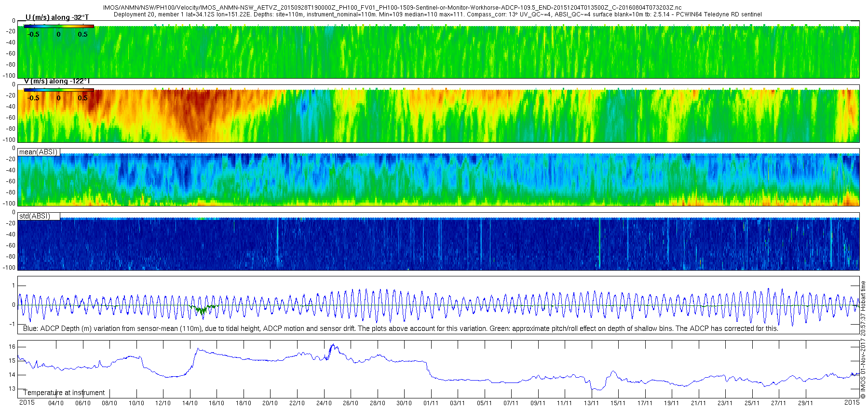
Task: Click the '20/10' date tick label
Action: point(270,403)
